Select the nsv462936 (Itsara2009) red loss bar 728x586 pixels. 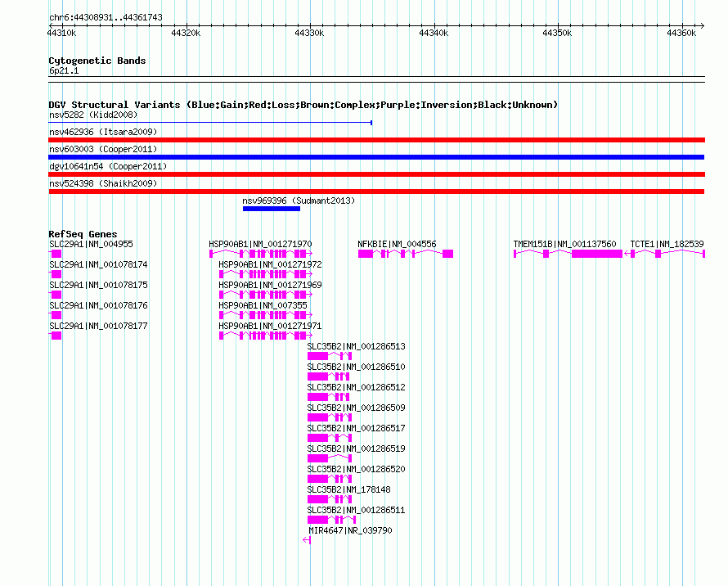(x=376, y=140)
